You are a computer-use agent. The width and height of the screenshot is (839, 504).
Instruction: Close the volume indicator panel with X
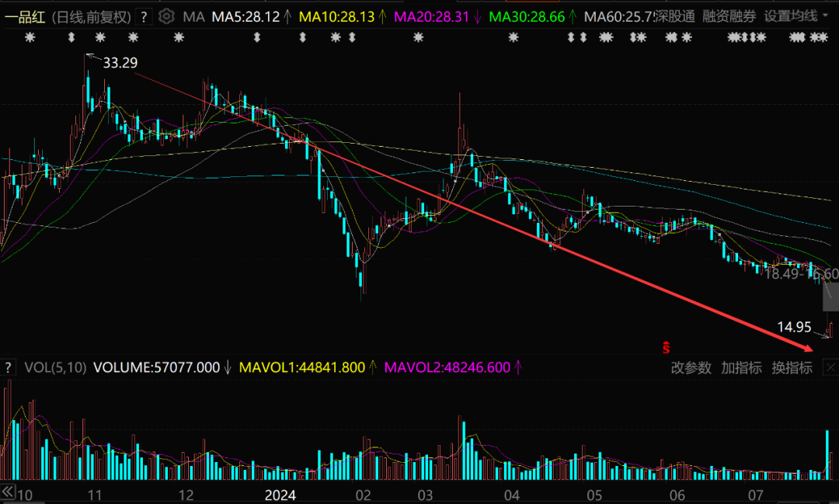coord(830,367)
